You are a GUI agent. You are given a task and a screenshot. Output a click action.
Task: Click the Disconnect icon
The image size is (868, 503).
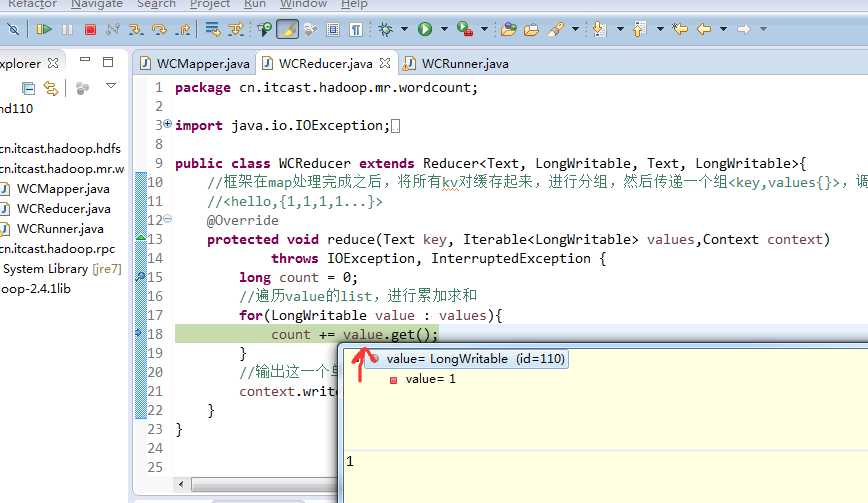tap(113, 29)
